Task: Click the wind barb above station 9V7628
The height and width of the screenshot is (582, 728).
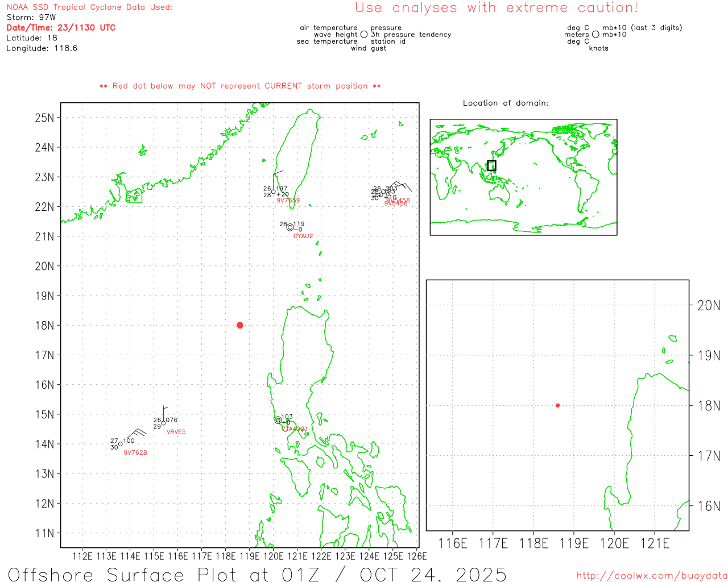Action: coord(135,433)
